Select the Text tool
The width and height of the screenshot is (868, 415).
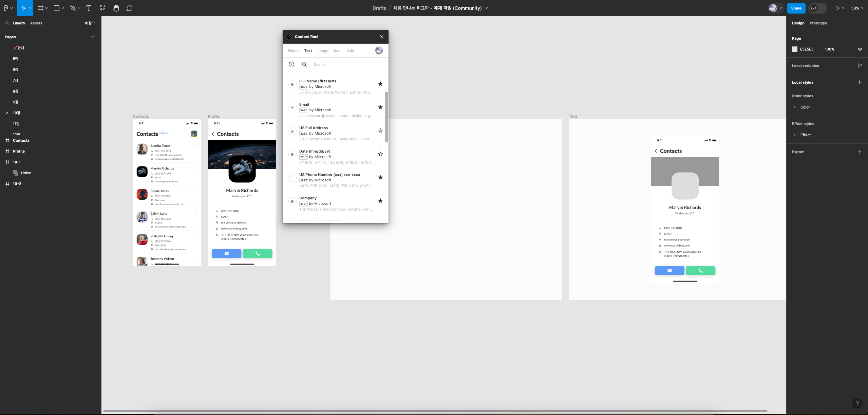point(89,8)
